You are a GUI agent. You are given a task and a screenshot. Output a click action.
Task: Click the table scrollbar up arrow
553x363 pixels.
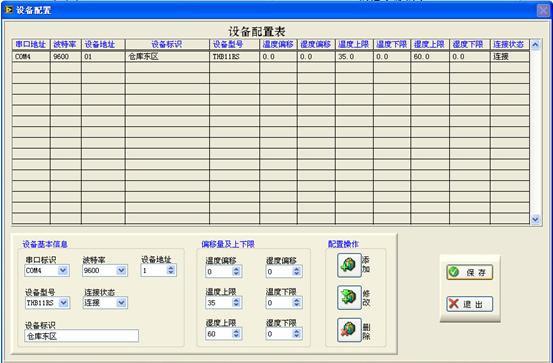click(x=535, y=45)
